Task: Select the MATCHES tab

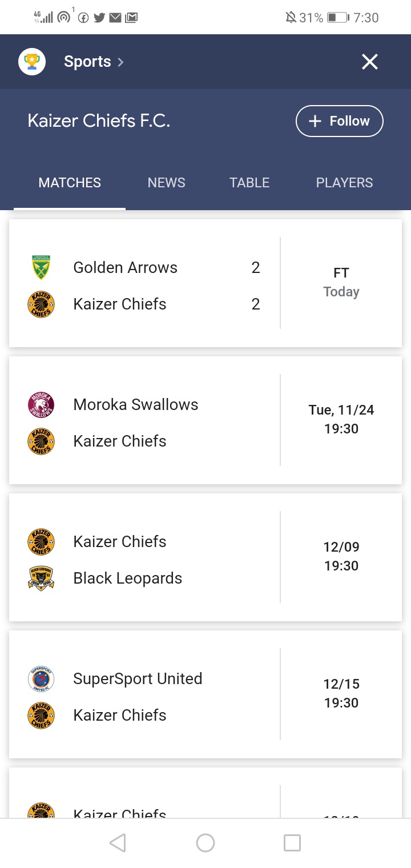Action: click(70, 183)
